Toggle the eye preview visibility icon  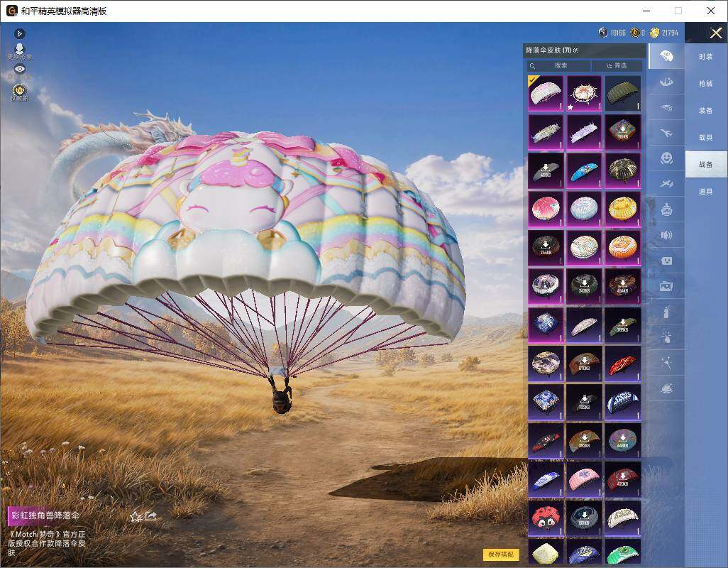point(19,69)
